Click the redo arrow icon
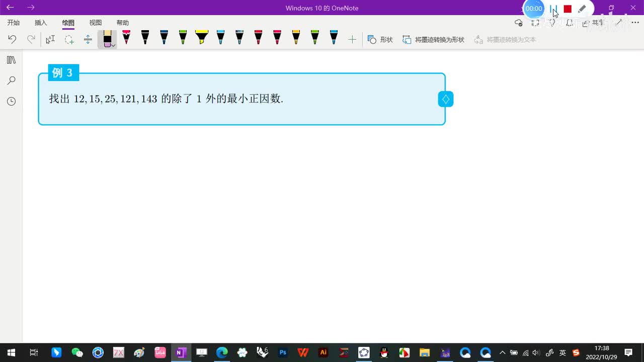This screenshot has height=362, width=644. [x=31, y=39]
